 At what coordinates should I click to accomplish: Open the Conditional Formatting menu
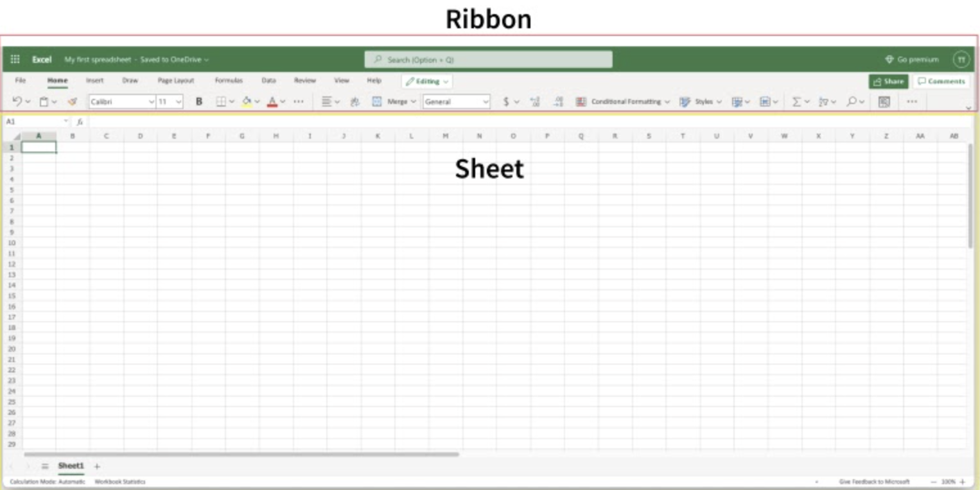coord(624,101)
